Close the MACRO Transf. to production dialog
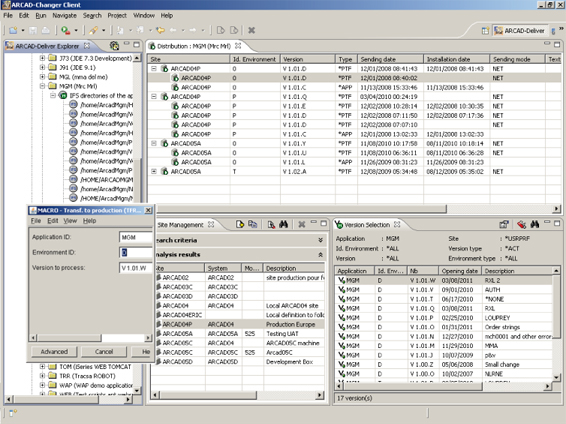This screenshot has height=424, width=566. click(148, 210)
